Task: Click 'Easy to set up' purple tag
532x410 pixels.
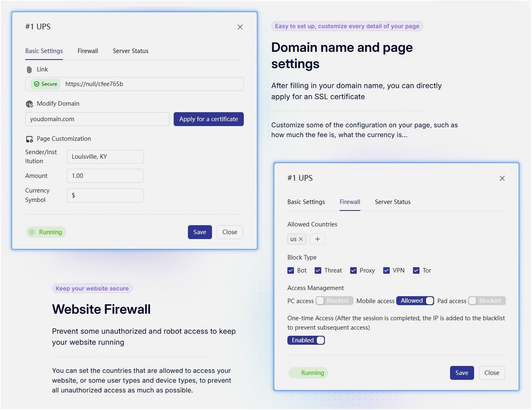Action: (x=347, y=26)
